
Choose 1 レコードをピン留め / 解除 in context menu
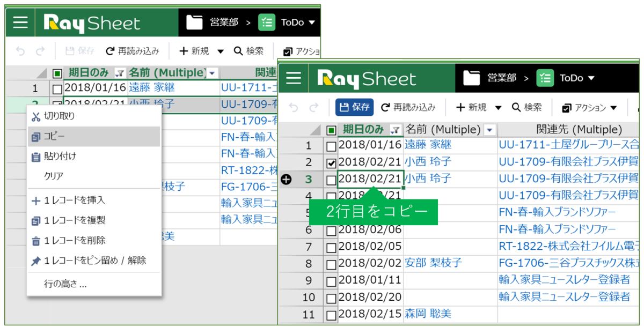coord(94,261)
